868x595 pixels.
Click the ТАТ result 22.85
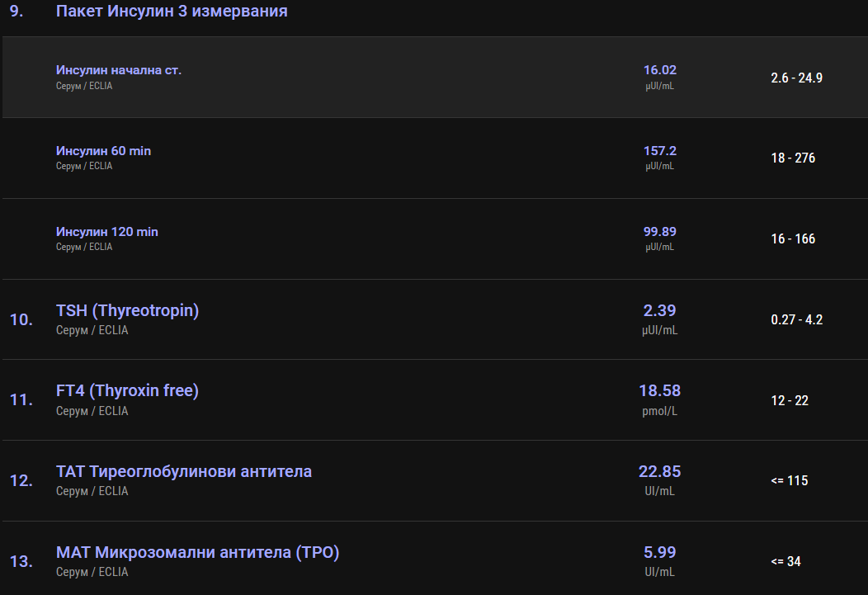659,472
